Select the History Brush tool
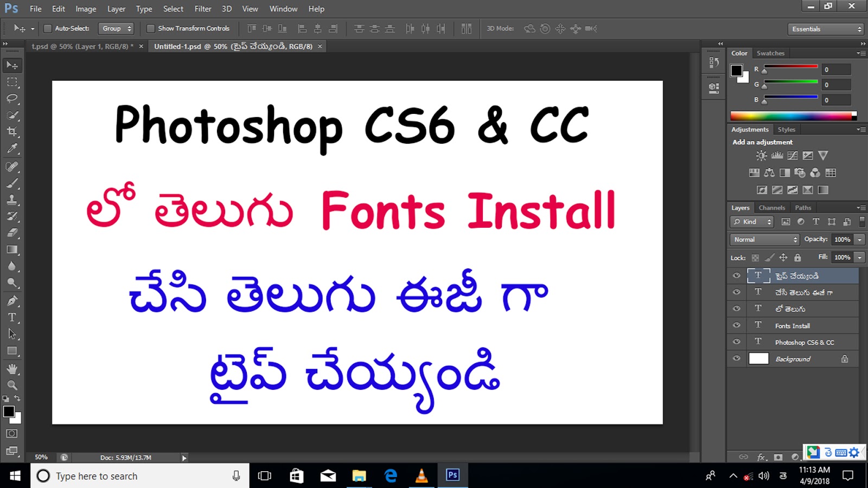The image size is (868, 488). [12, 216]
